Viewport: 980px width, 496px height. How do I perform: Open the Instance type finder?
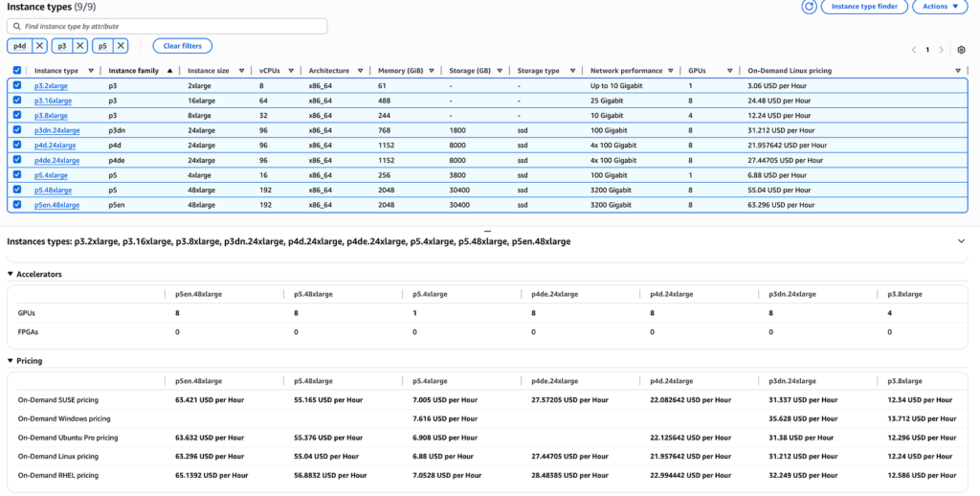coord(864,7)
